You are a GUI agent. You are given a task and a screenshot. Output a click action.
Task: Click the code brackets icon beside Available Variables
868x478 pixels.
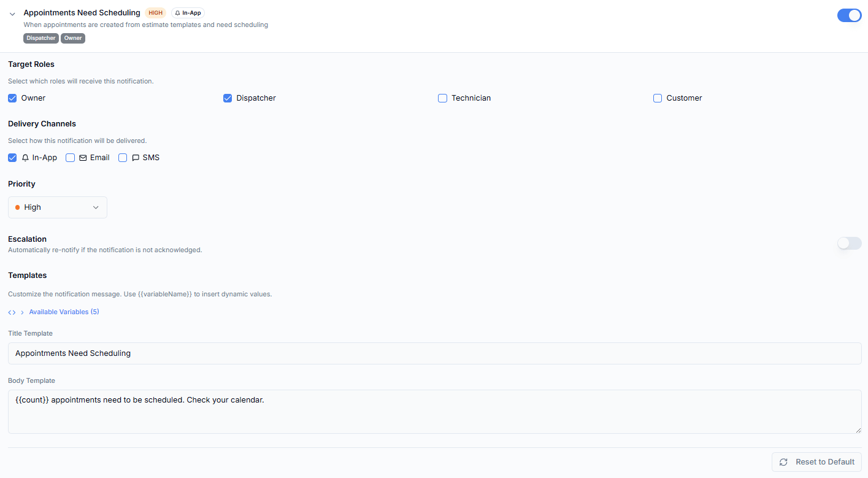(12, 312)
